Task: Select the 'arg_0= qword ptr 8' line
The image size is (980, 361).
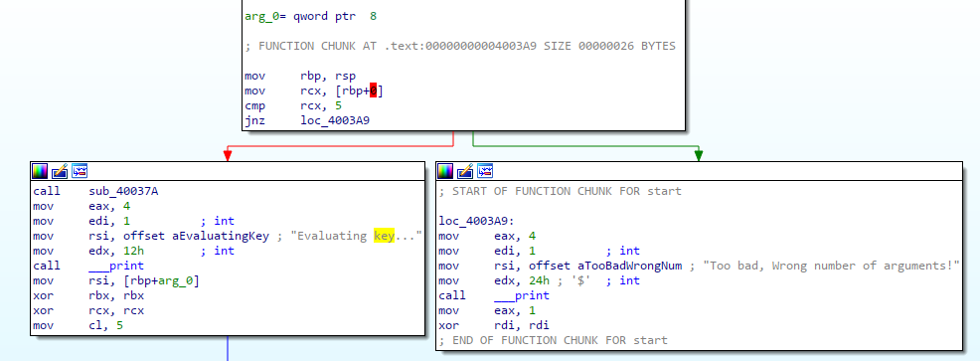Action: pos(311,16)
